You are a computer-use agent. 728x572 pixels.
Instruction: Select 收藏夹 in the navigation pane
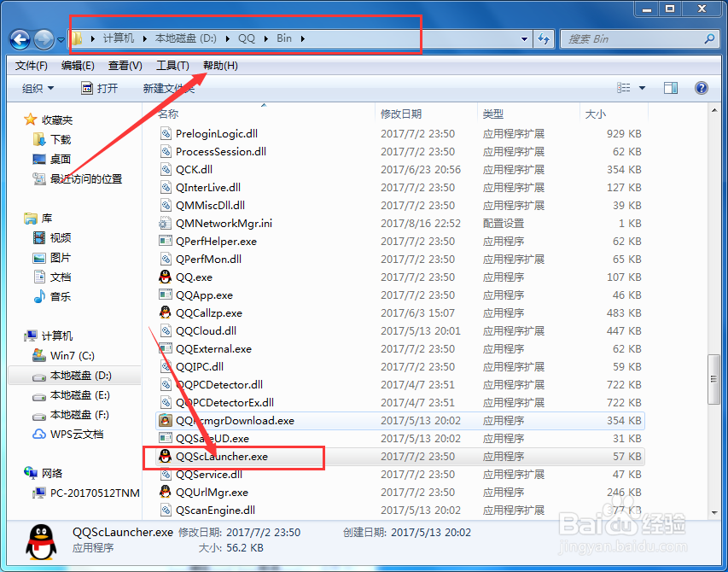57,120
